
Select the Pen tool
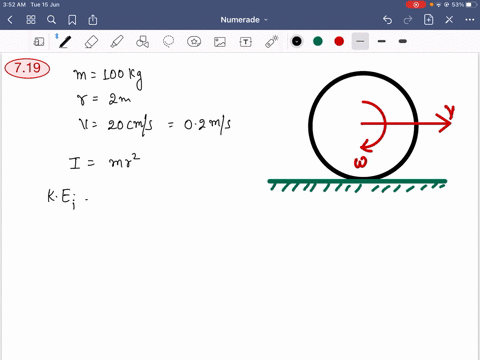pos(65,42)
